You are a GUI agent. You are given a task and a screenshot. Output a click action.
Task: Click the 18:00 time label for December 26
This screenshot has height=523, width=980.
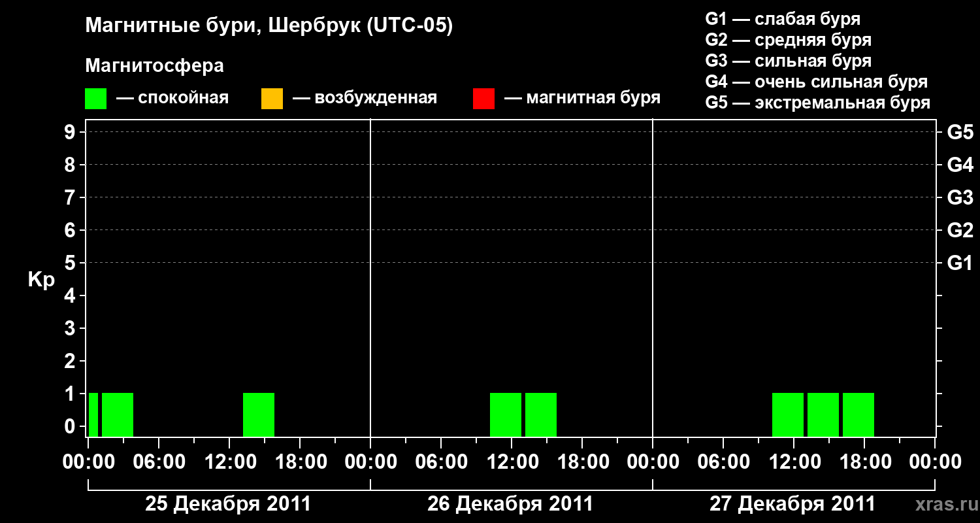(582, 462)
